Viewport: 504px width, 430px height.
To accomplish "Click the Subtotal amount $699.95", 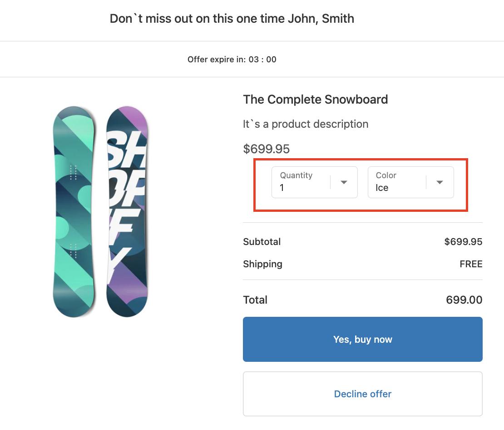I will coord(463,242).
